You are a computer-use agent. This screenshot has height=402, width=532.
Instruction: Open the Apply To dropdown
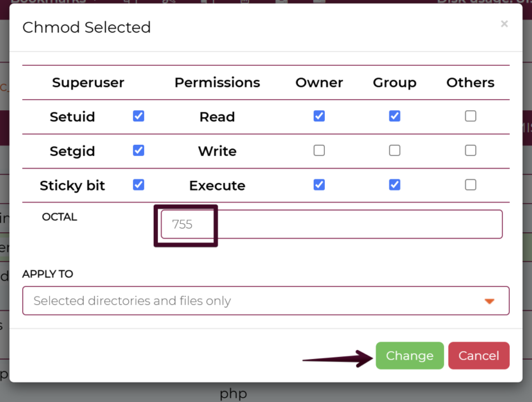click(265, 301)
